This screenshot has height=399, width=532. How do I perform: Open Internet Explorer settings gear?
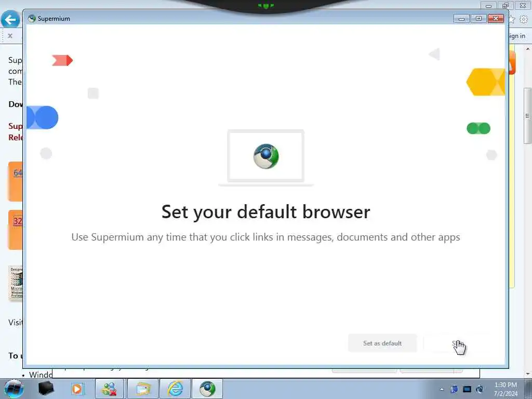pos(524,20)
